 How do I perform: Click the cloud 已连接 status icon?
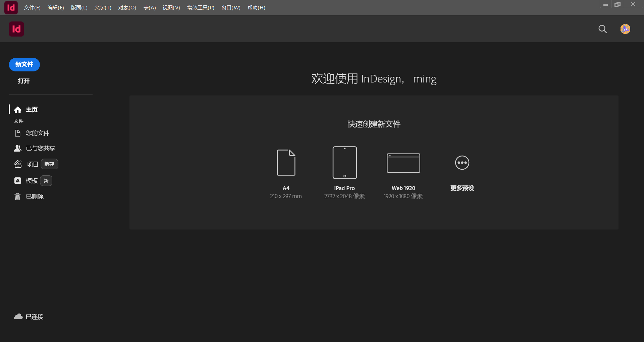point(18,317)
